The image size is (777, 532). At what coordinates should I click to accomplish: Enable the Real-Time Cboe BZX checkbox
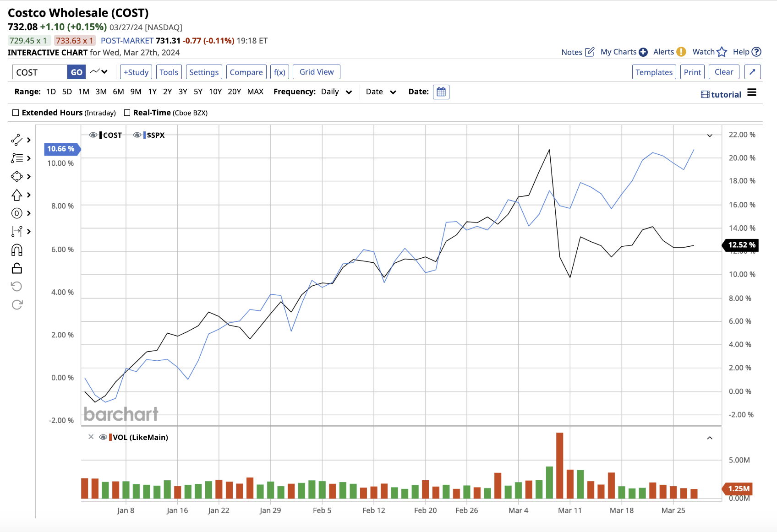[x=127, y=113]
